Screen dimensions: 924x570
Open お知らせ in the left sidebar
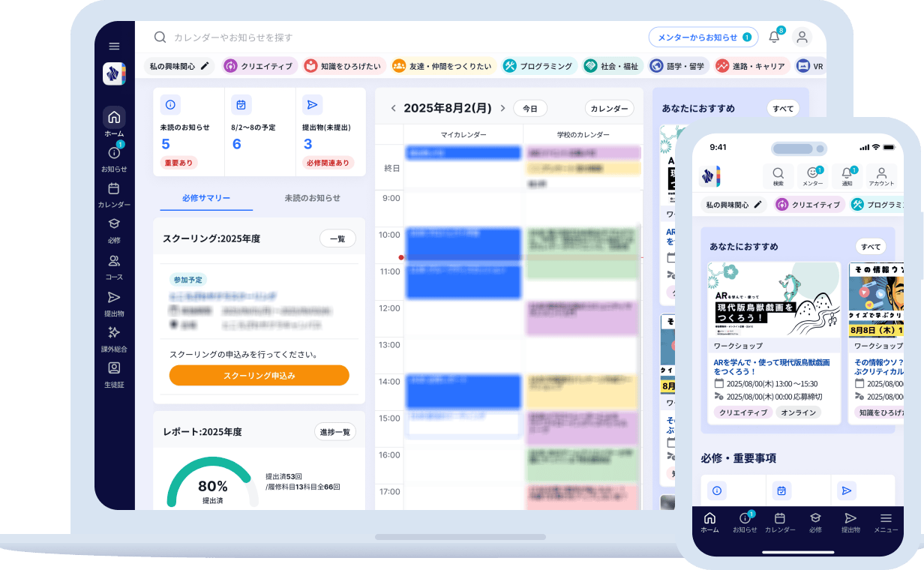tap(114, 158)
